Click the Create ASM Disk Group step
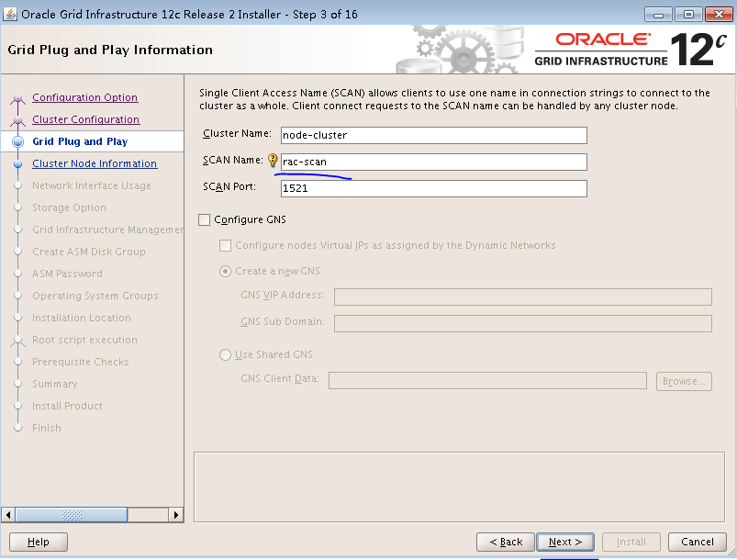Viewport: 737px width, 560px height. coord(89,252)
